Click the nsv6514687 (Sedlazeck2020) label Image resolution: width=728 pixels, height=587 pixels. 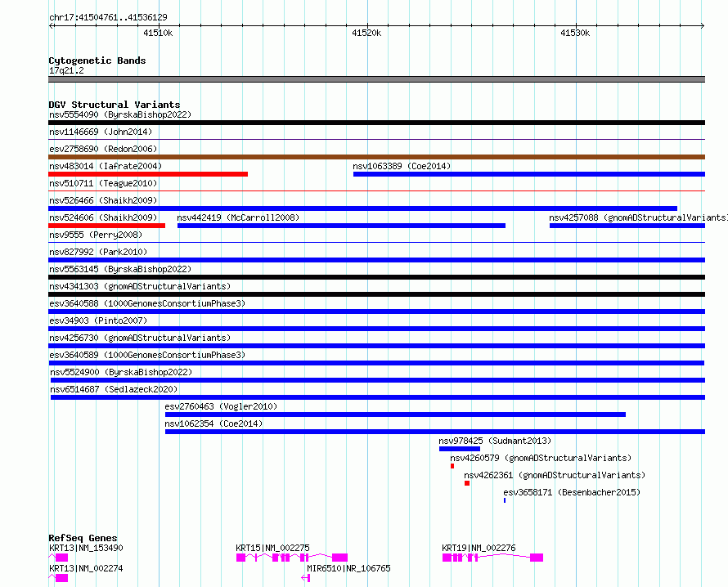114,389
